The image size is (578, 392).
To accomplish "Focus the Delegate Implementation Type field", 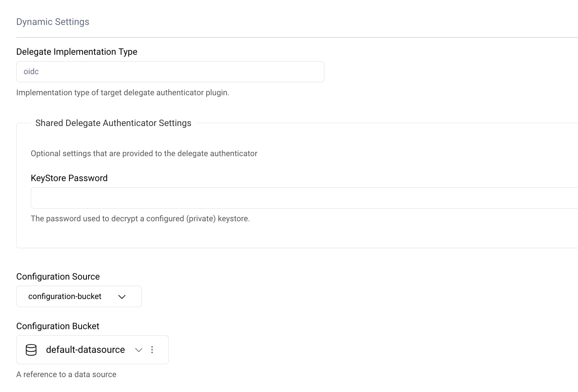I will (x=170, y=72).
